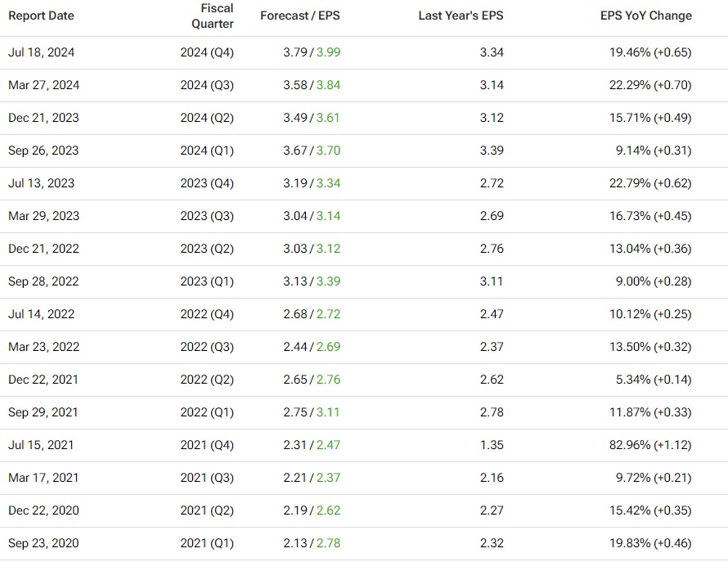The width and height of the screenshot is (728, 562).
Task: Click the 2022 (Q1) fiscal quarter cell
Action: pos(207,412)
